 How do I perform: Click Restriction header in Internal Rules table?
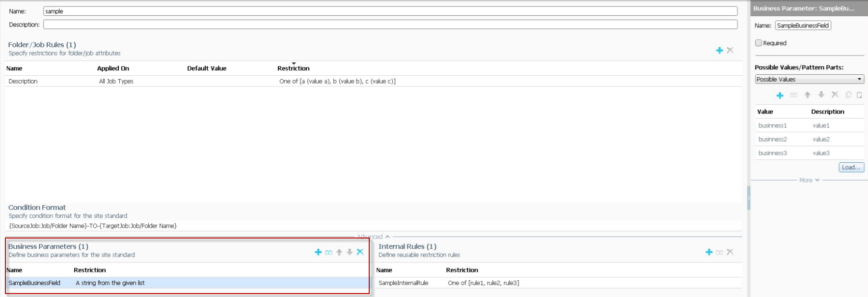click(462, 270)
